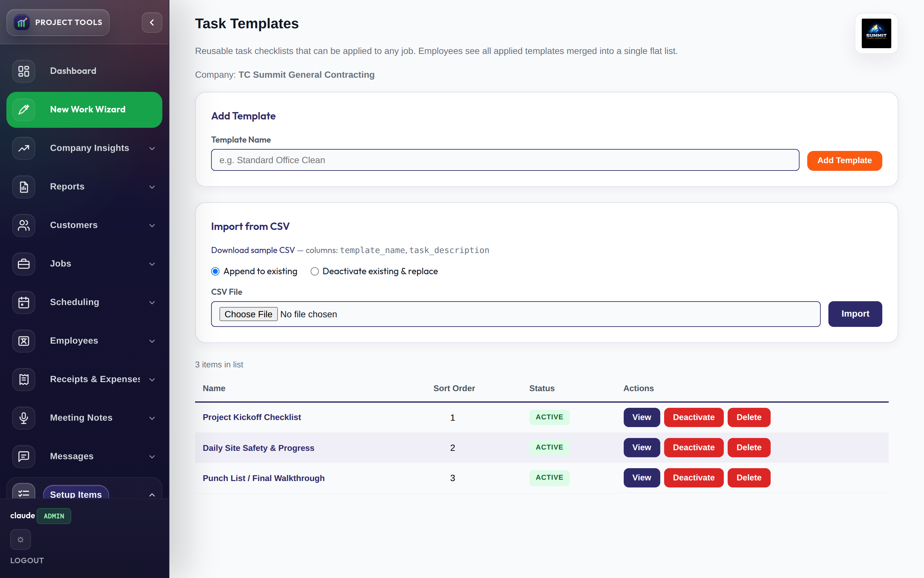Delete the Punch List / Final Walkthrough template
The height and width of the screenshot is (578, 924).
749,478
